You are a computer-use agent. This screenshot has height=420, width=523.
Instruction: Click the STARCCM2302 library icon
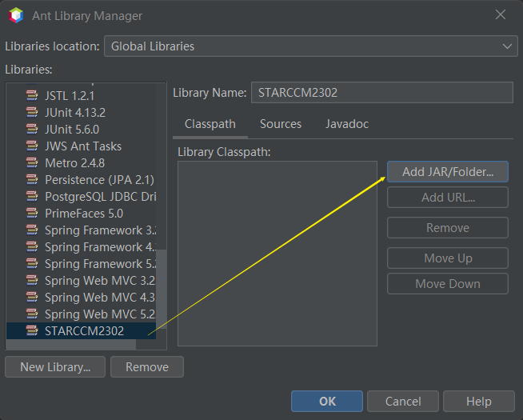(x=32, y=330)
